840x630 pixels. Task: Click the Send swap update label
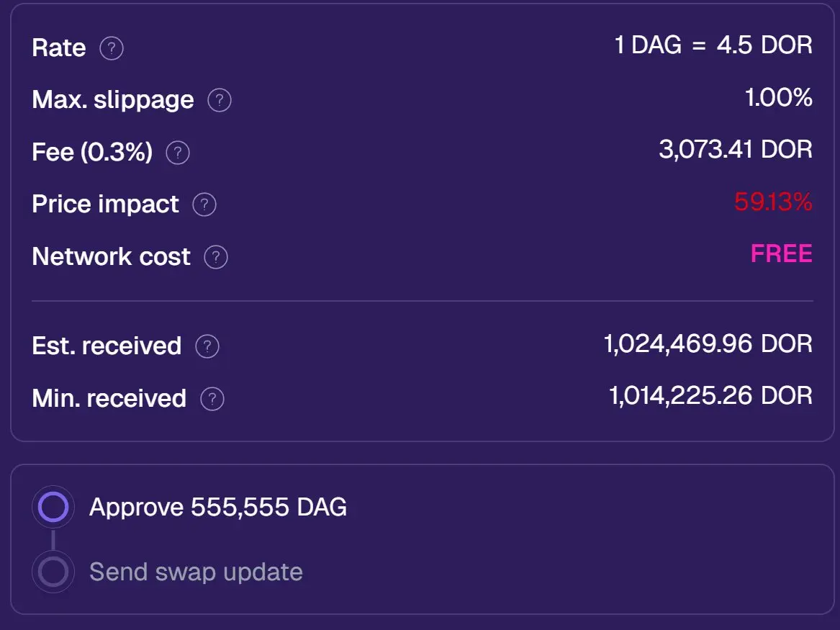(196, 572)
